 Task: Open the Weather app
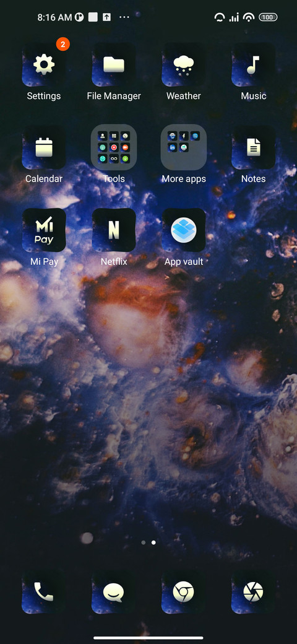[x=183, y=65]
